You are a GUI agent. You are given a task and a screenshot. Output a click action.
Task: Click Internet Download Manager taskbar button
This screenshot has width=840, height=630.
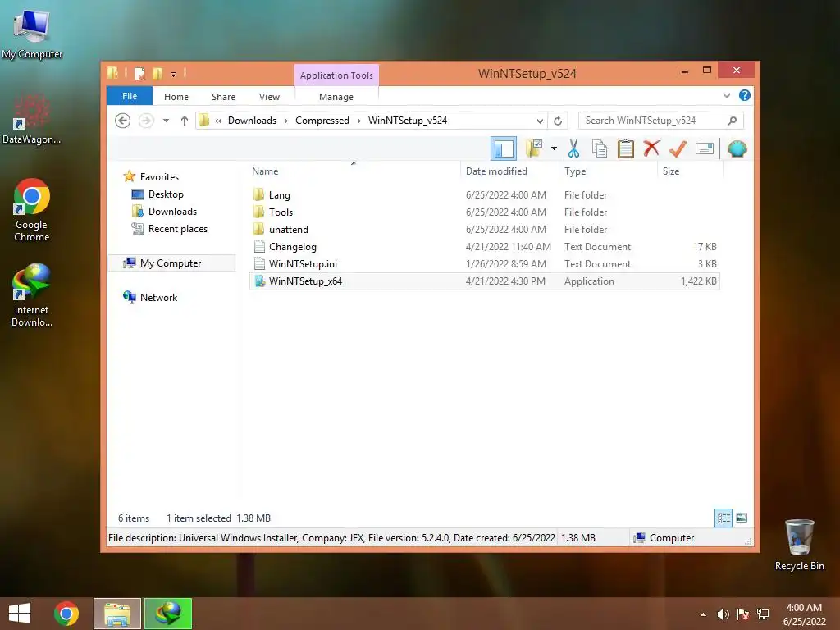(168, 614)
